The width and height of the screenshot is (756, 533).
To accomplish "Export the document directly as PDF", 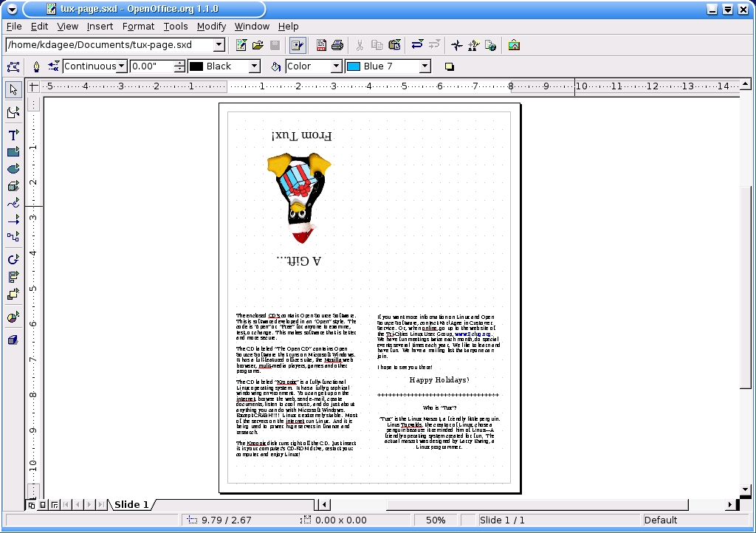I will [x=320, y=45].
